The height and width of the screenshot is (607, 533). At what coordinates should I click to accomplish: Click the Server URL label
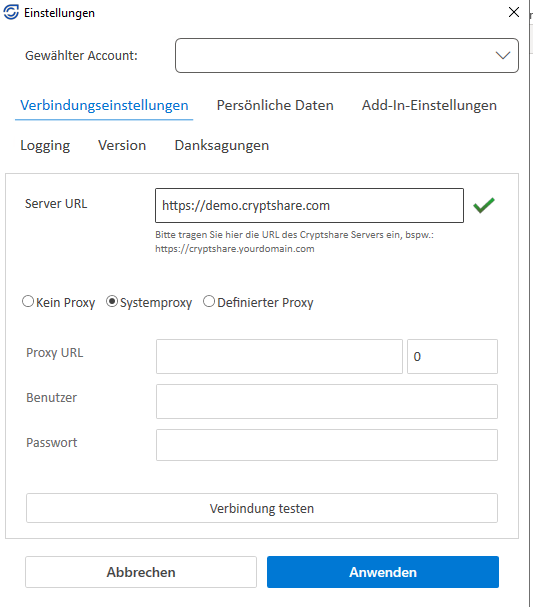pos(56,204)
